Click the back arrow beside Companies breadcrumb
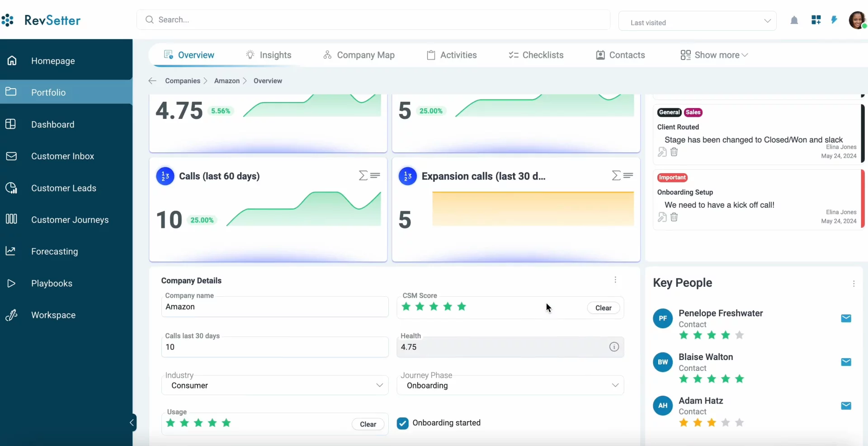This screenshot has height=446, width=868. tap(152, 81)
